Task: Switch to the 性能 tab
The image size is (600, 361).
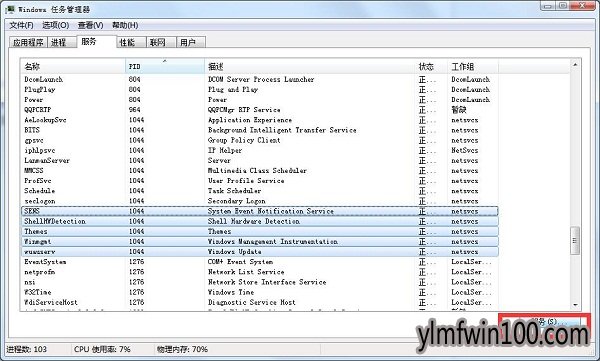Action: coord(131,42)
